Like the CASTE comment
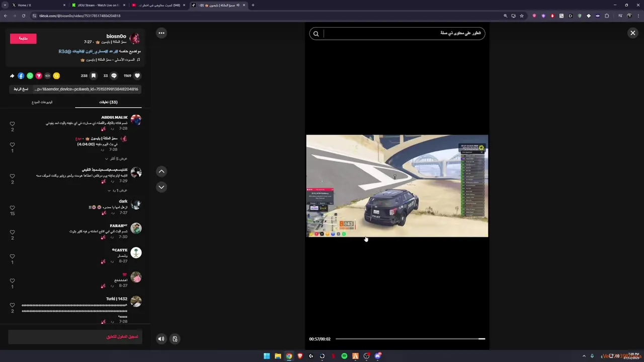 tap(12, 256)
